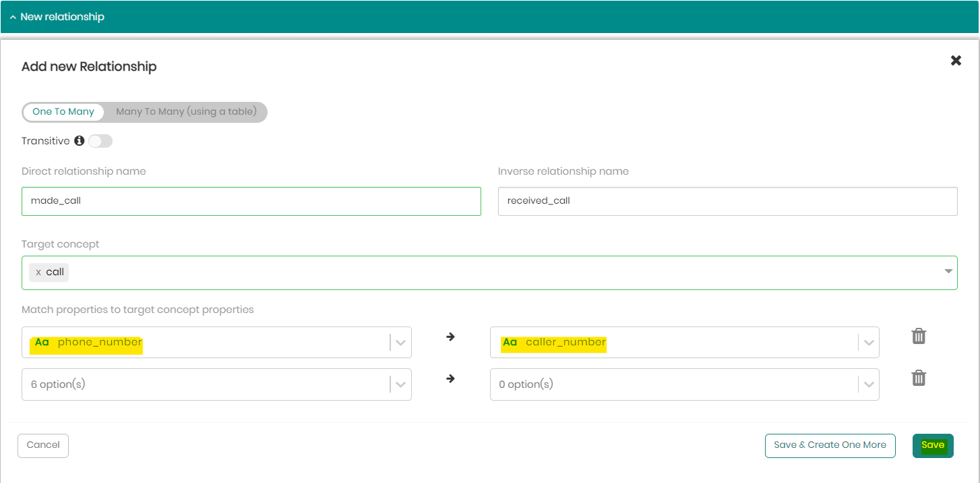This screenshot has height=483, width=980.
Task: Enable the Transitive toggle switch
Action: [x=100, y=141]
